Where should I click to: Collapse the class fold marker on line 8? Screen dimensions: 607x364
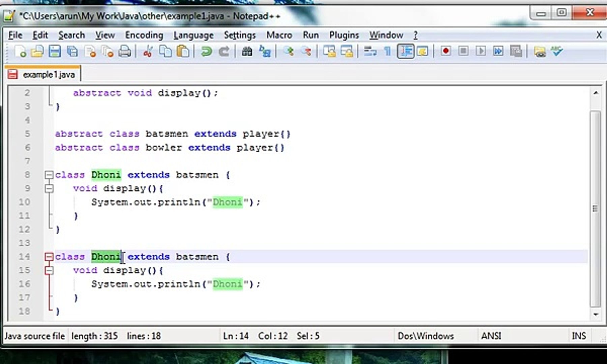(x=49, y=175)
